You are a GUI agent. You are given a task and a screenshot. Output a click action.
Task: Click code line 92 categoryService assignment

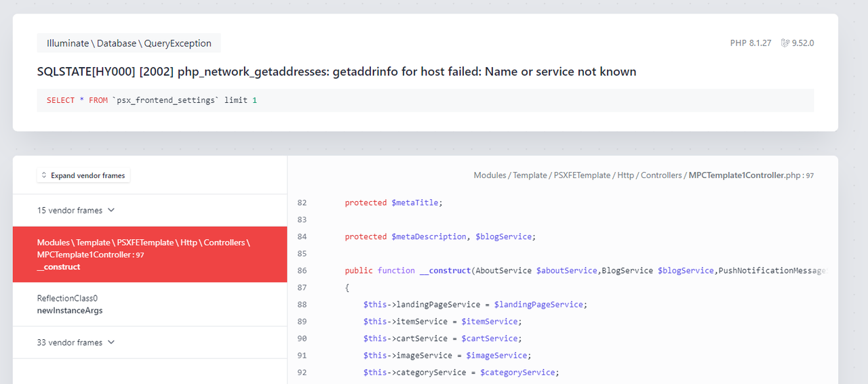tap(461, 372)
